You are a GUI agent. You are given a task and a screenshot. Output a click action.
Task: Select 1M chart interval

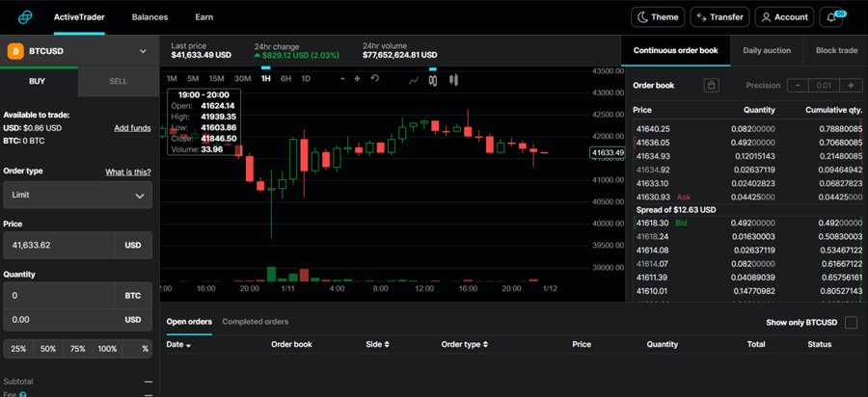coord(172,78)
